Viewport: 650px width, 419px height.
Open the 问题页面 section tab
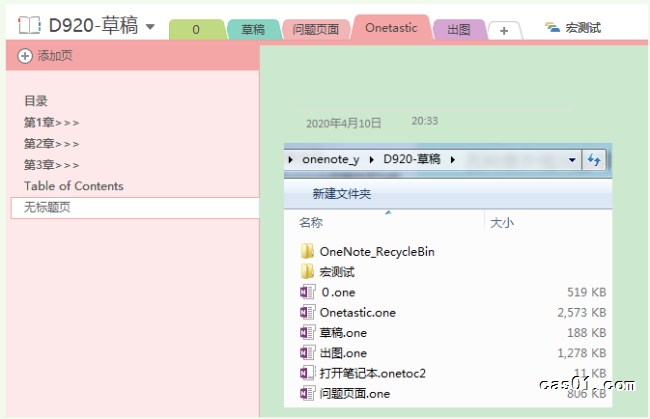[x=316, y=29]
